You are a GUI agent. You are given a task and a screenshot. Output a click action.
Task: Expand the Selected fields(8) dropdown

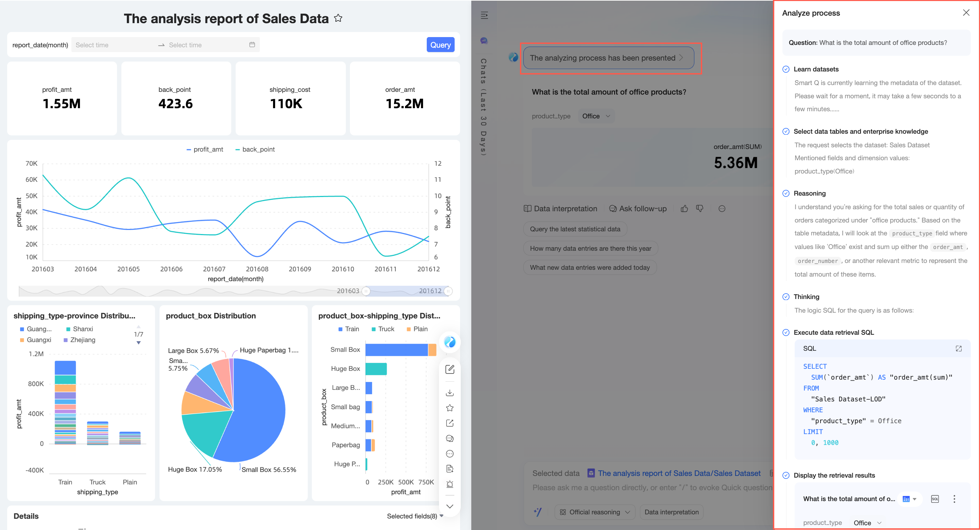click(x=415, y=516)
